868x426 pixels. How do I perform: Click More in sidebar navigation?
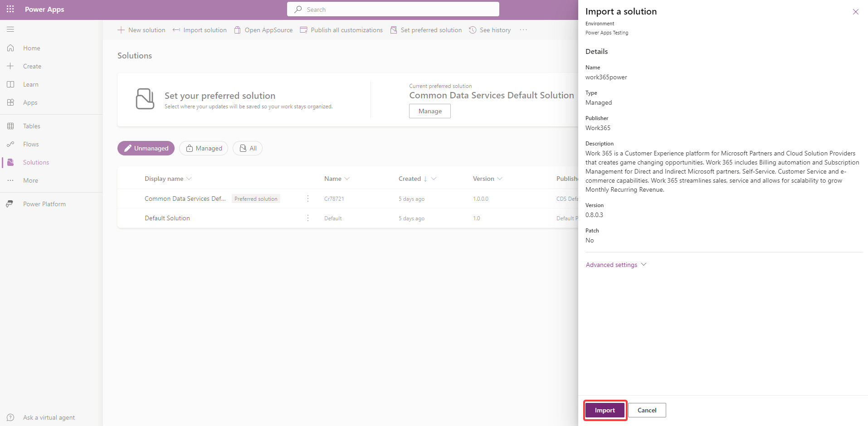point(31,180)
